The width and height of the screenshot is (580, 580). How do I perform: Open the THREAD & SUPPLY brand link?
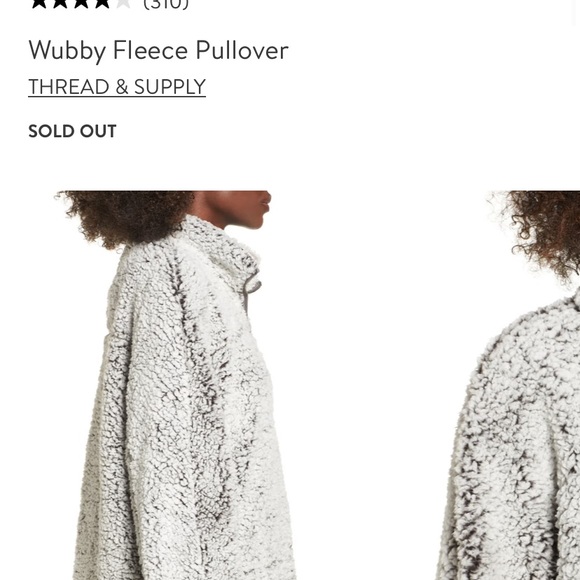[117, 87]
